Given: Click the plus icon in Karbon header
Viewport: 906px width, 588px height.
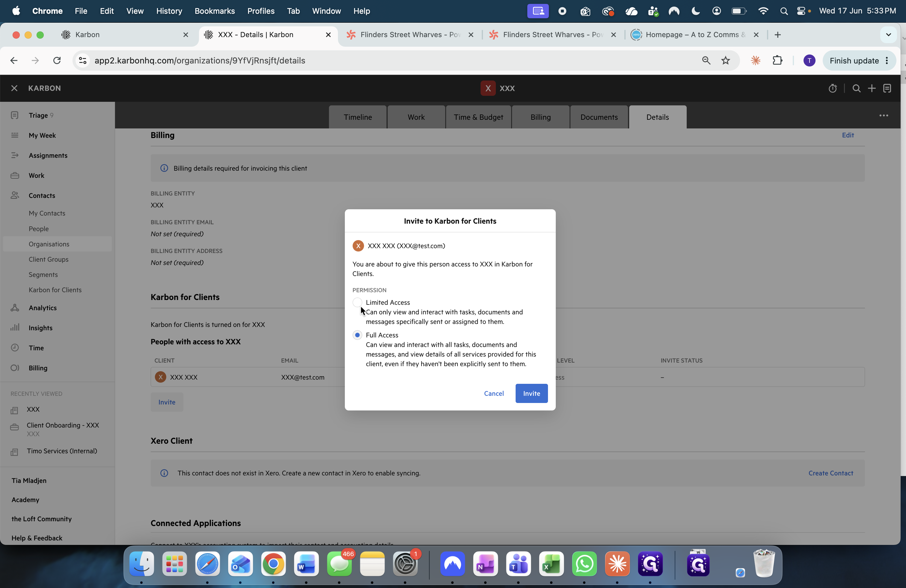Looking at the screenshot, I should tap(872, 88).
